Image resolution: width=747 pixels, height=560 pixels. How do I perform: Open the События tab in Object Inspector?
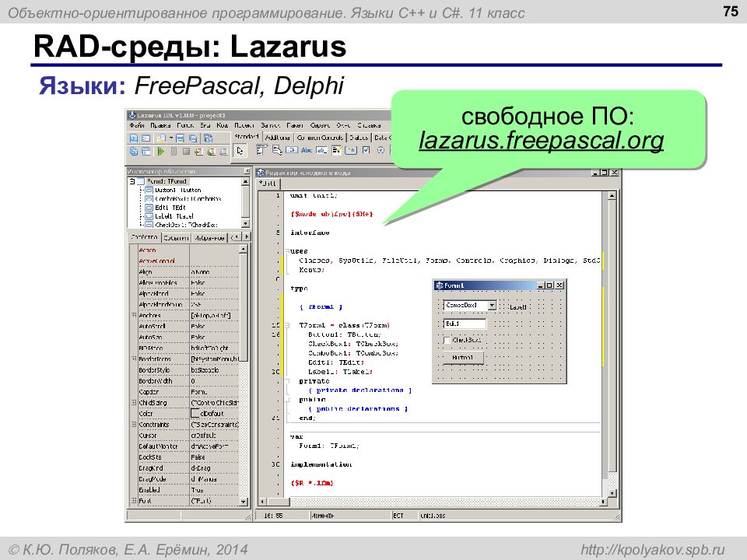(177, 237)
